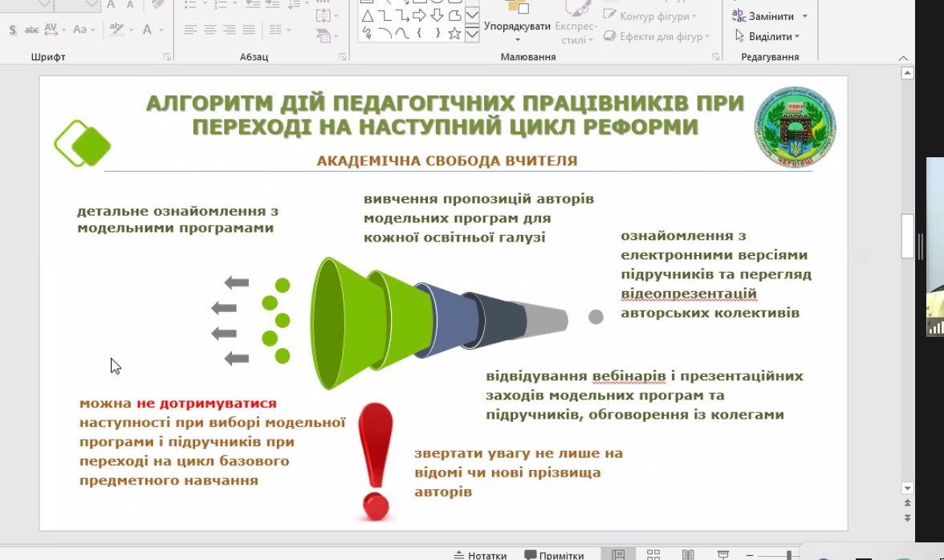Image resolution: width=944 pixels, height=560 pixels.
Task: Click the next slide double-arrow button
Action: (908, 518)
